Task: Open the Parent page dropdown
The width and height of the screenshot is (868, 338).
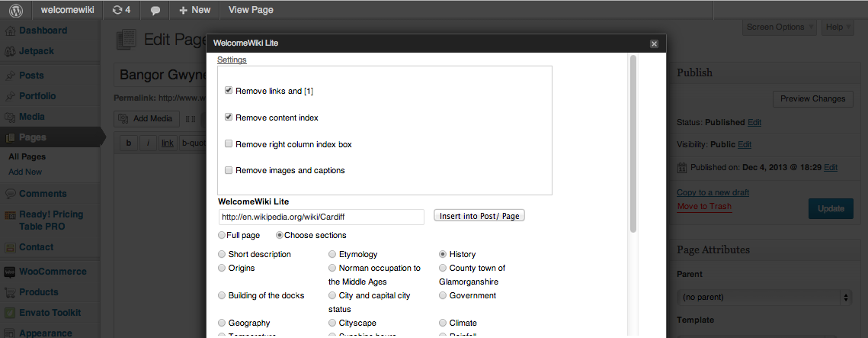Action: click(x=764, y=298)
